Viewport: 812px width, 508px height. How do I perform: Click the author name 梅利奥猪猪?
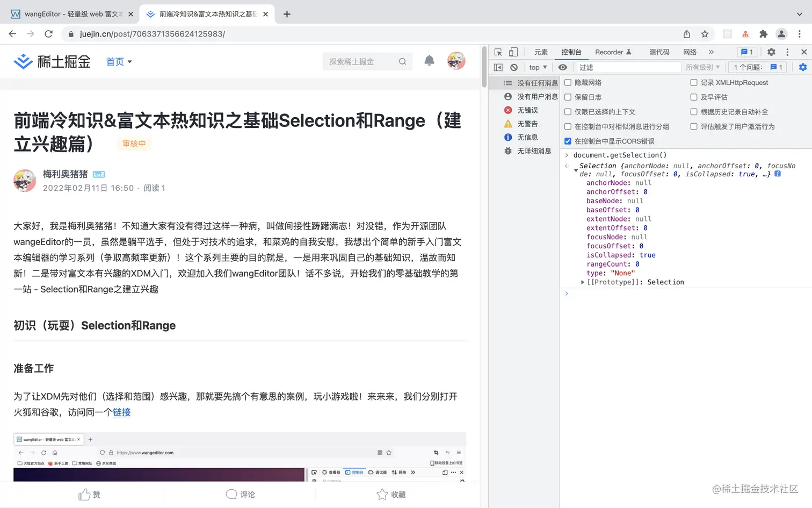tap(65, 174)
